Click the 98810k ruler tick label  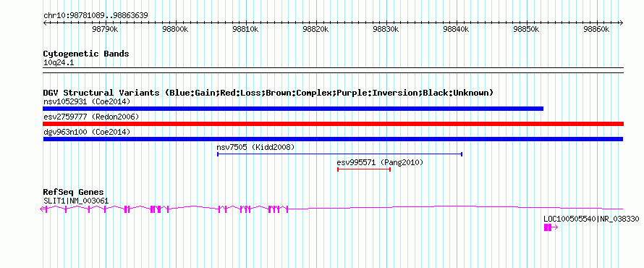245,30
